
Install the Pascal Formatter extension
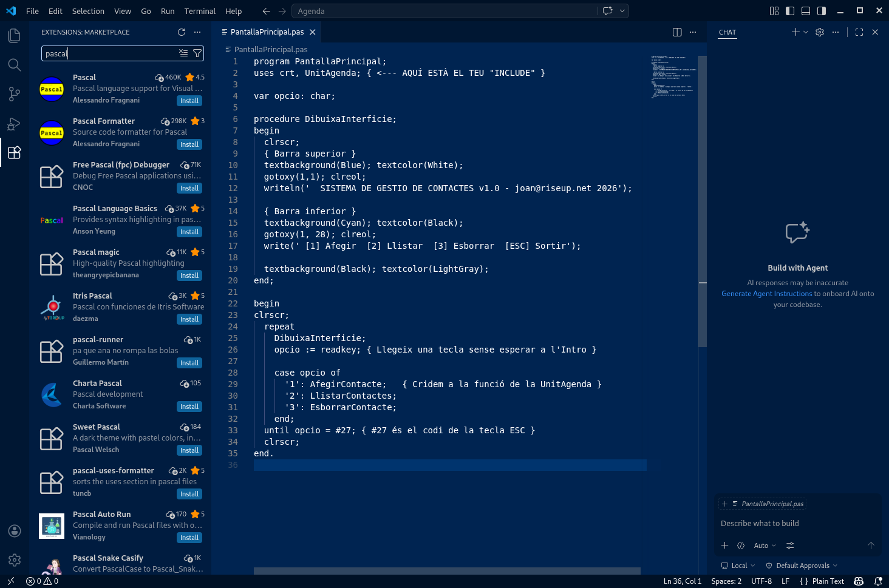coord(189,144)
